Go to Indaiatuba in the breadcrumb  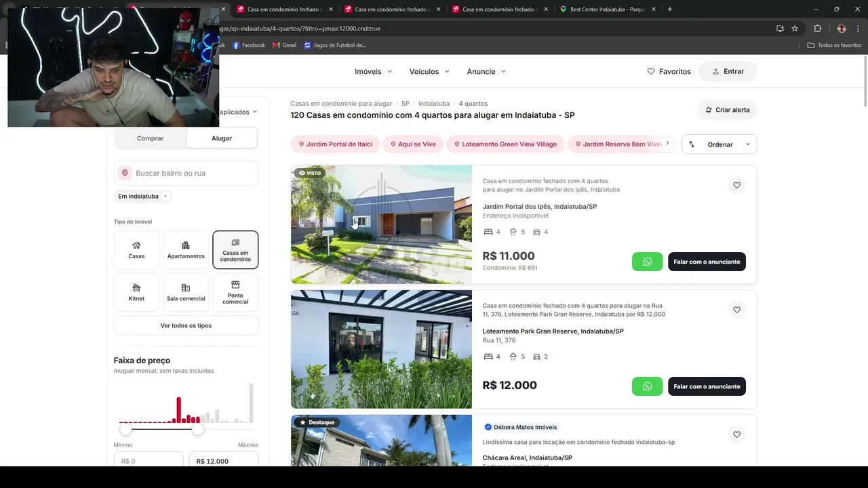tap(434, 104)
